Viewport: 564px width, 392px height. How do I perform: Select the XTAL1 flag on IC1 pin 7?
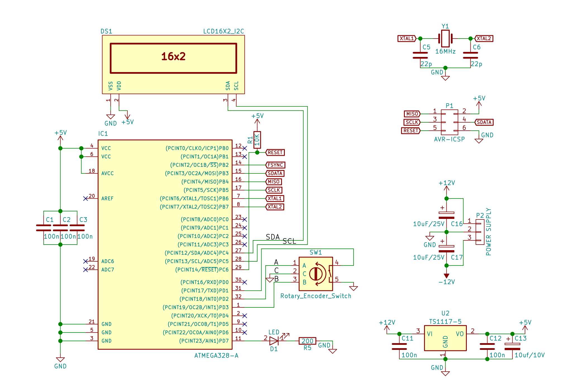click(274, 199)
